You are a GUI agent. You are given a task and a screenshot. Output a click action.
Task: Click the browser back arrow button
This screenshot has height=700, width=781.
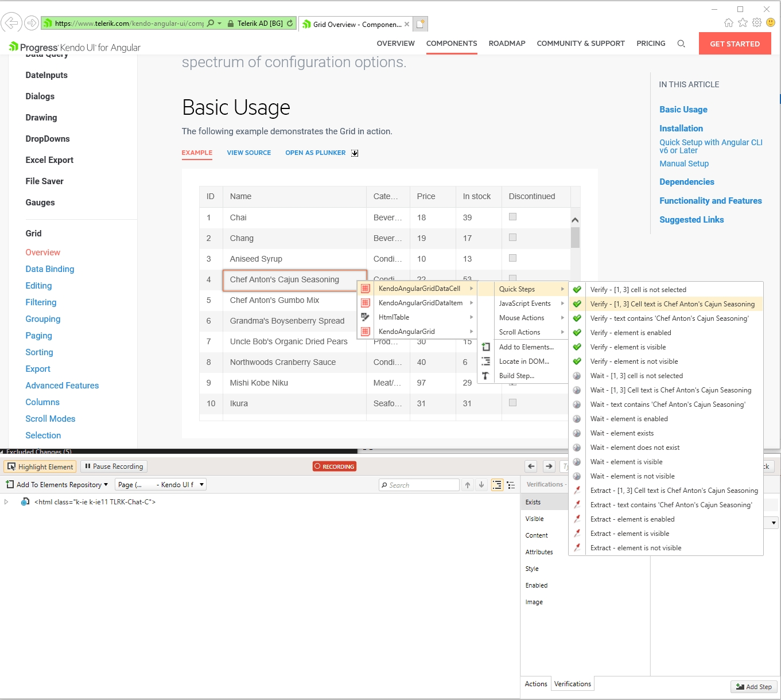coord(11,23)
